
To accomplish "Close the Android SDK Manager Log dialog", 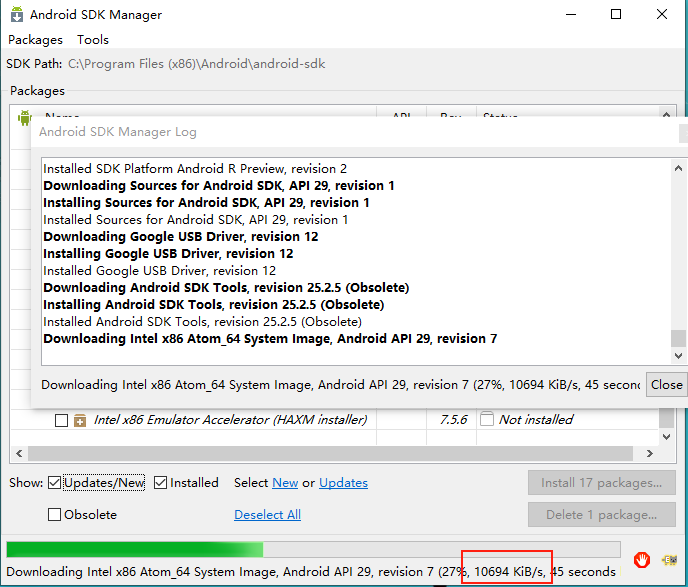I will pyautogui.click(x=666, y=385).
